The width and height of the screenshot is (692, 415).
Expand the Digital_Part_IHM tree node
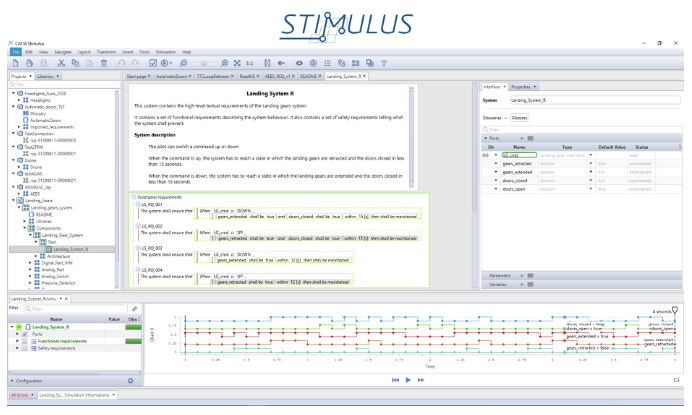30,263
